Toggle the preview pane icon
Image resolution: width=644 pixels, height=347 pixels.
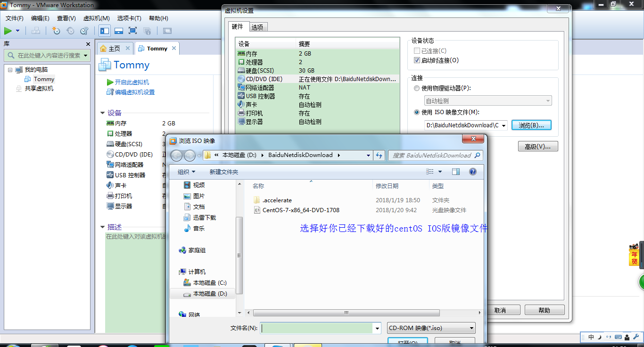tap(456, 172)
